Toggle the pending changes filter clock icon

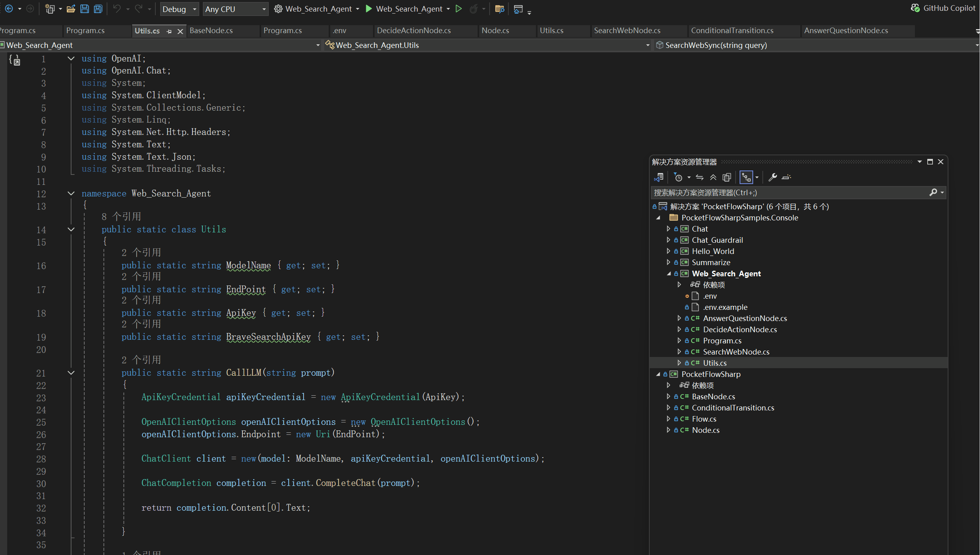point(678,177)
